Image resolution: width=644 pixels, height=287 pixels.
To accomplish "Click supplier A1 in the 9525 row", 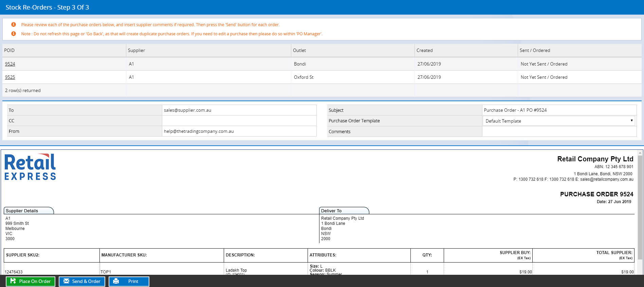I will coord(131,77).
